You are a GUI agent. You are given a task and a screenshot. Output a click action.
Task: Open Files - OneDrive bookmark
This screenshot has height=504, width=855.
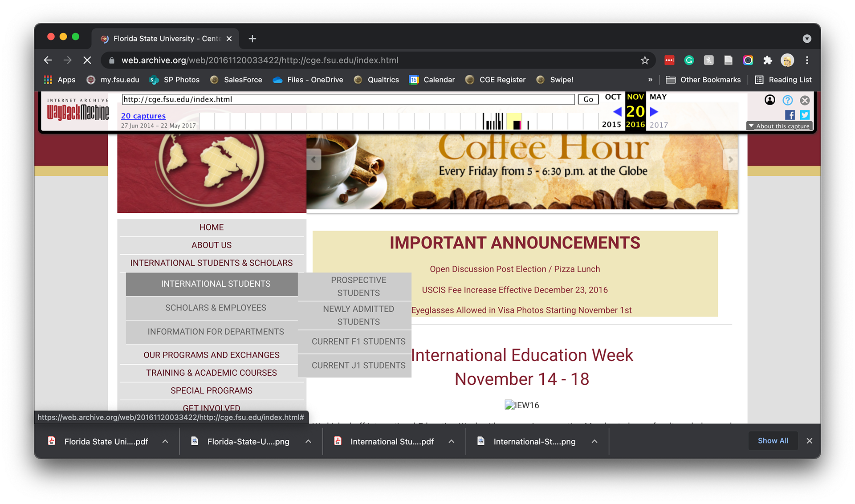click(x=308, y=80)
